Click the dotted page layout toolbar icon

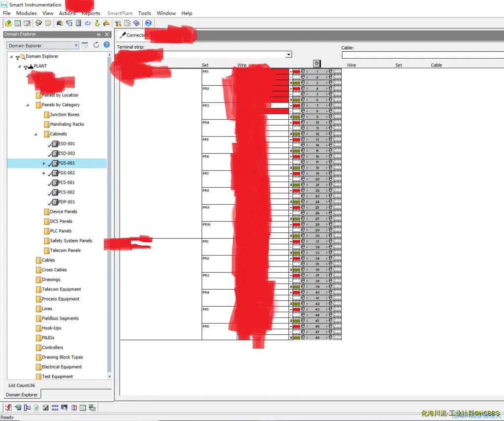click(127, 23)
